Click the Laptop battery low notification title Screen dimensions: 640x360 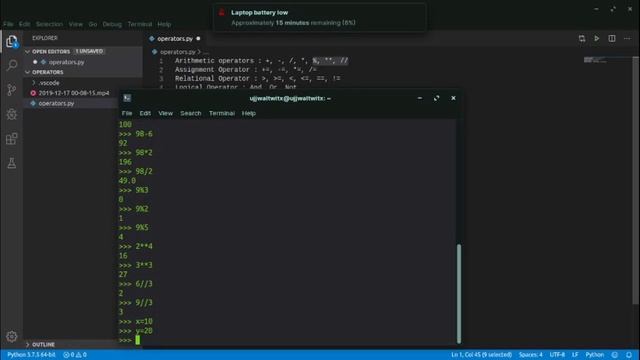259,13
